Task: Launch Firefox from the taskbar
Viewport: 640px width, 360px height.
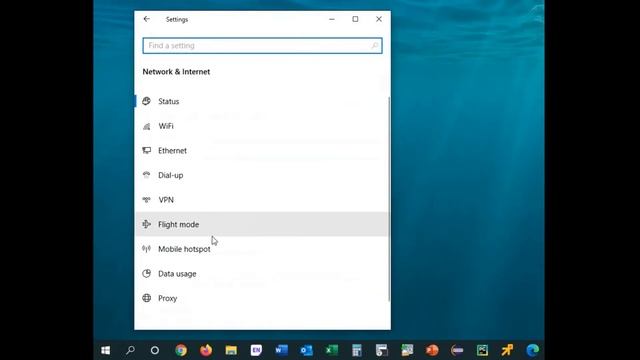Action: 206,350
